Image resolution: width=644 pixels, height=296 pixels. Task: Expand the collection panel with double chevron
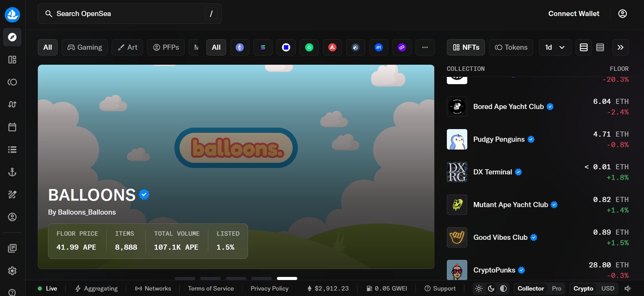pos(621,47)
